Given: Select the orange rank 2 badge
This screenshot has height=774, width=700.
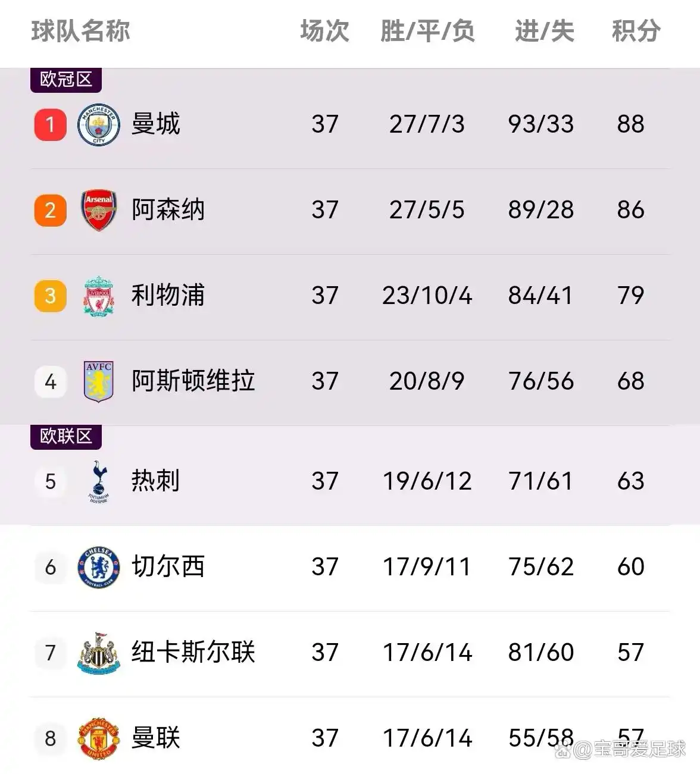Looking at the screenshot, I should (51, 210).
